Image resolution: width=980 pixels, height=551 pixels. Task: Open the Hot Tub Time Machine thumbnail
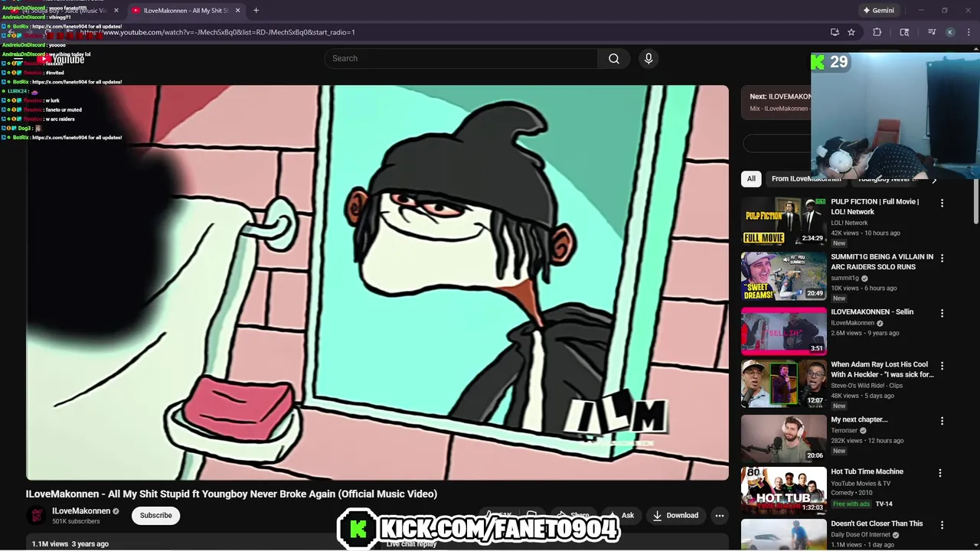pyautogui.click(x=783, y=491)
